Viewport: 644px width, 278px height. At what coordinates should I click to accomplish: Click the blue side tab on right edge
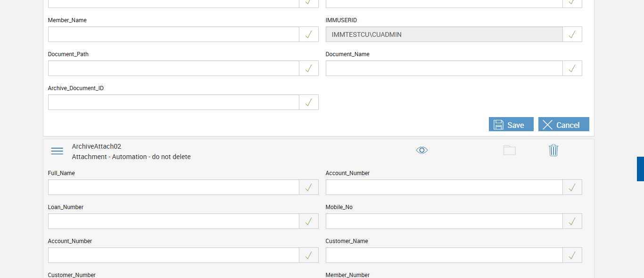click(640, 169)
